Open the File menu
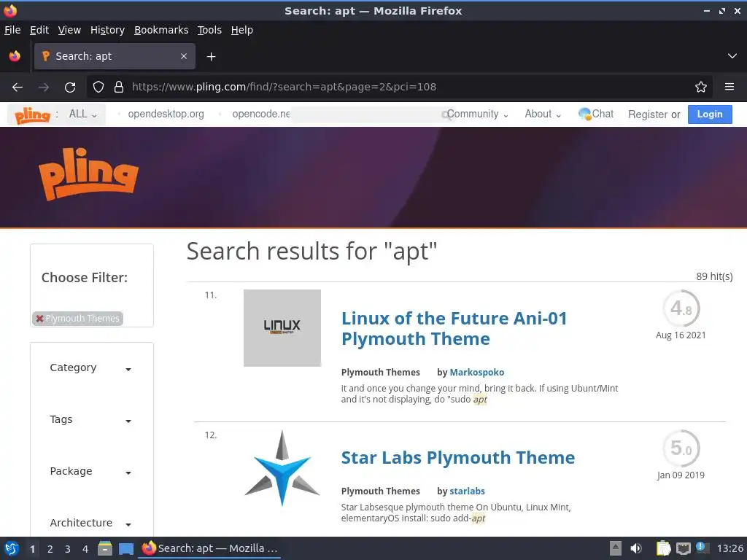The height and width of the screenshot is (560, 747). click(x=12, y=30)
